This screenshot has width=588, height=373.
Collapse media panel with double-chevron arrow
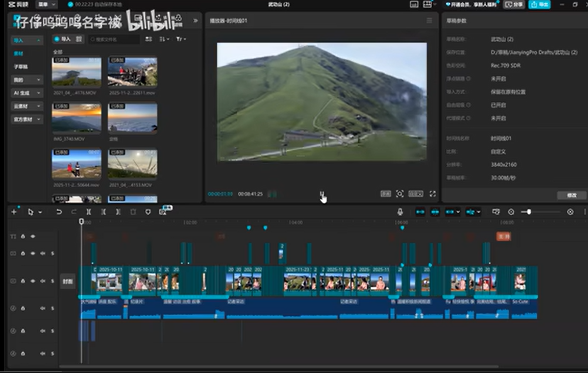pyautogui.click(x=196, y=21)
